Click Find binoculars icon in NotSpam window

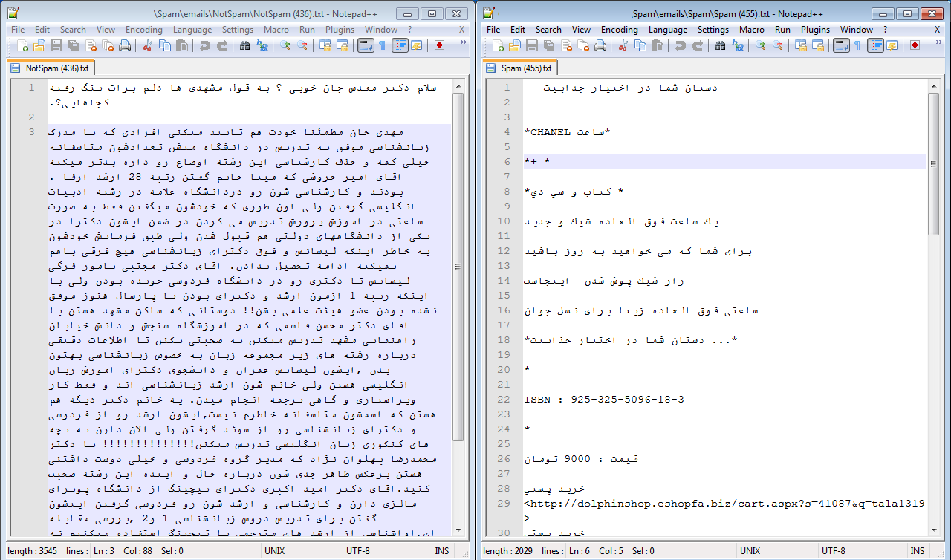point(245,45)
